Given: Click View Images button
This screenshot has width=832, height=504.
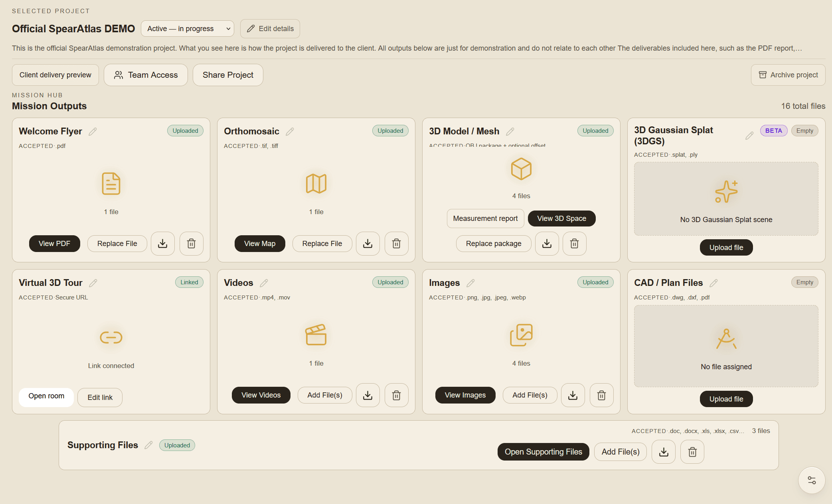Looking at the screenshot, I should [x=465, y=395].
